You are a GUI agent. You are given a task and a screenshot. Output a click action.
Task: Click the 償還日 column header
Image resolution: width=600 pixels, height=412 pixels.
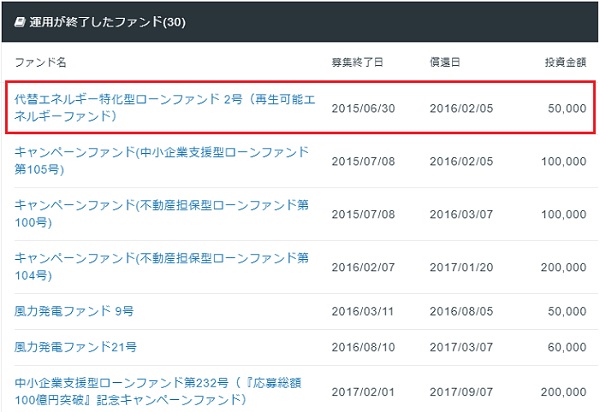(444, 62)
